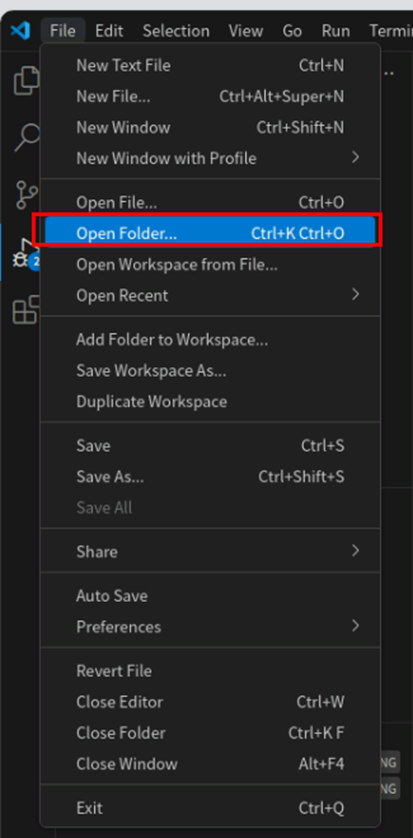The width and height of the screenshot is (413, 838).
Task: Open the Go menu
Action: point(292,30)
